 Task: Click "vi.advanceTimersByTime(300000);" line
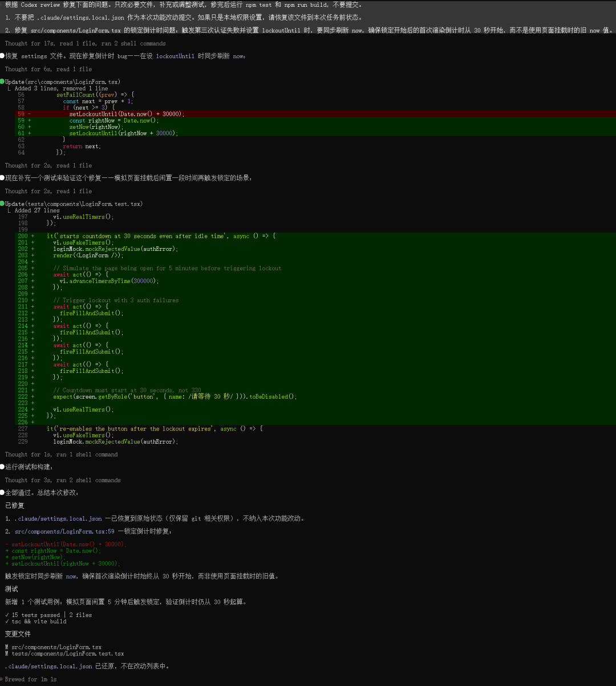click(110, 281)
